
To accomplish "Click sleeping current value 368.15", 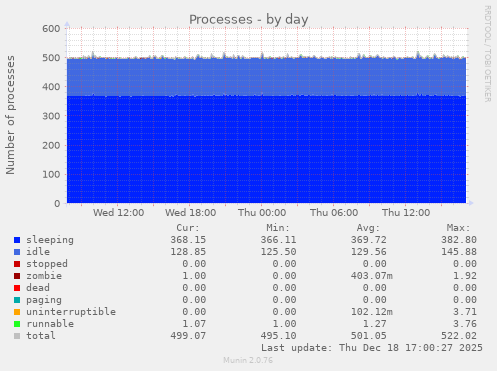I will tap(188, 240).
